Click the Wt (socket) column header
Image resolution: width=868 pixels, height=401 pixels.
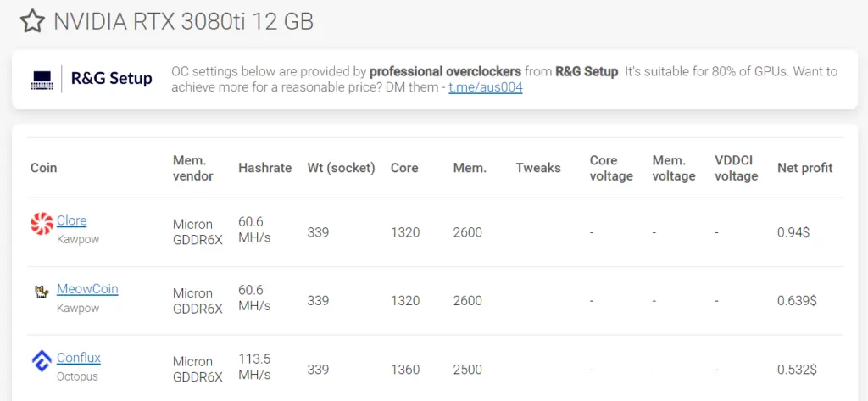click(341, 168)
